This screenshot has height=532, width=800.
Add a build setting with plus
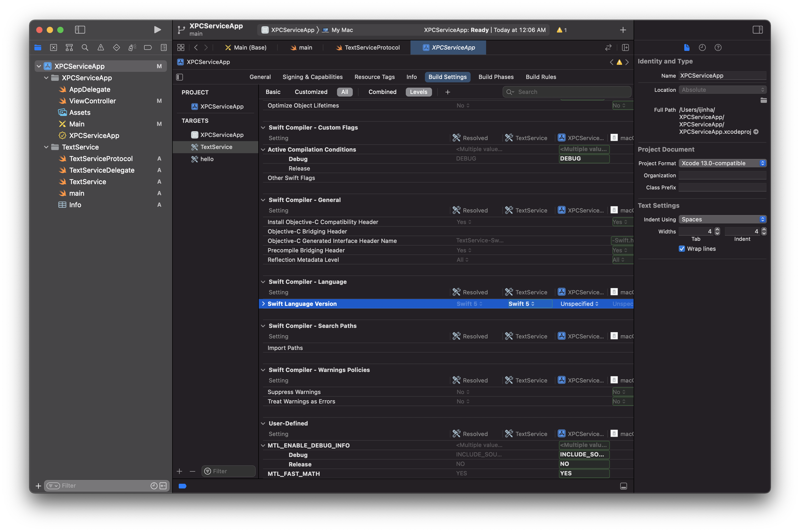click(x=448, y=92)
